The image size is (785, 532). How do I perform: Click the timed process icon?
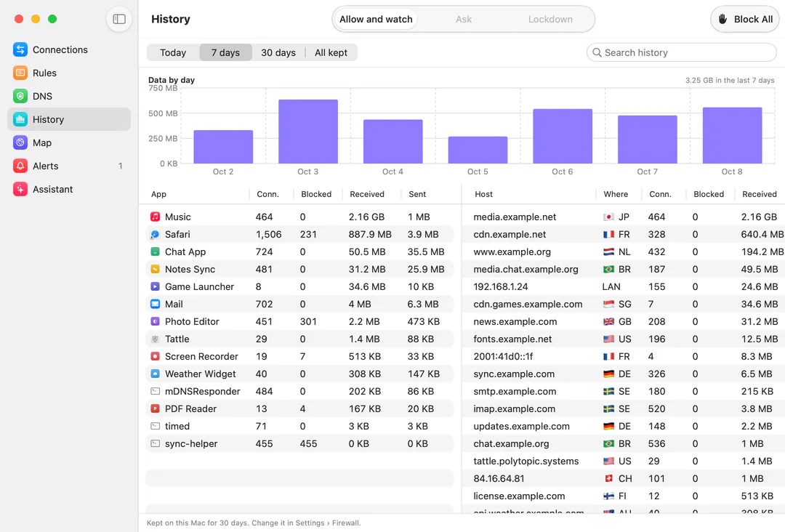tap(156, 427)
